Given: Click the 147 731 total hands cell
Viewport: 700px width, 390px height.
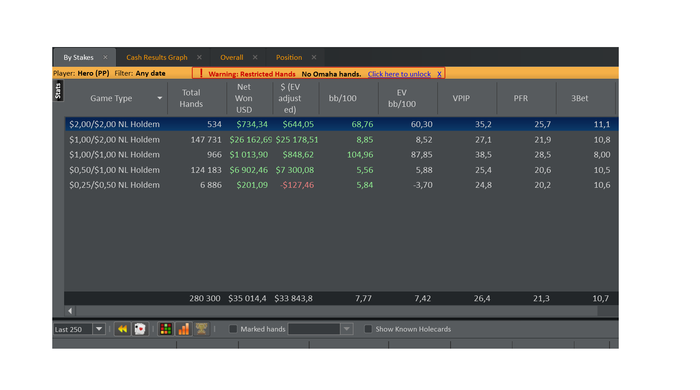Looking at the screenshot, I should [206, 140].
